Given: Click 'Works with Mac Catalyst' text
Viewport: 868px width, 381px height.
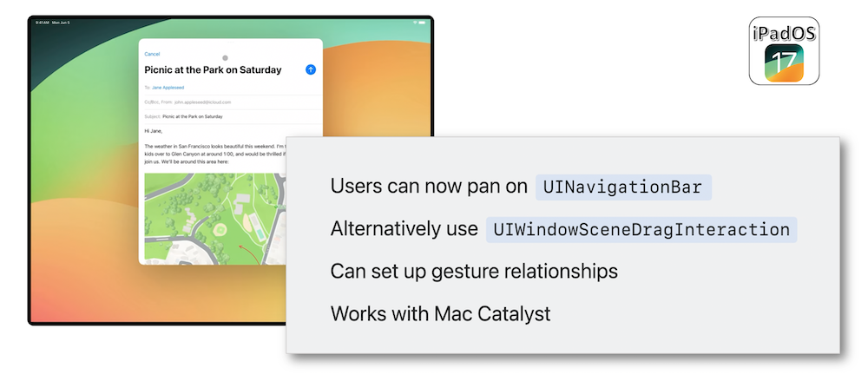Looking at the screenshot, I should [x=441, y=314].
